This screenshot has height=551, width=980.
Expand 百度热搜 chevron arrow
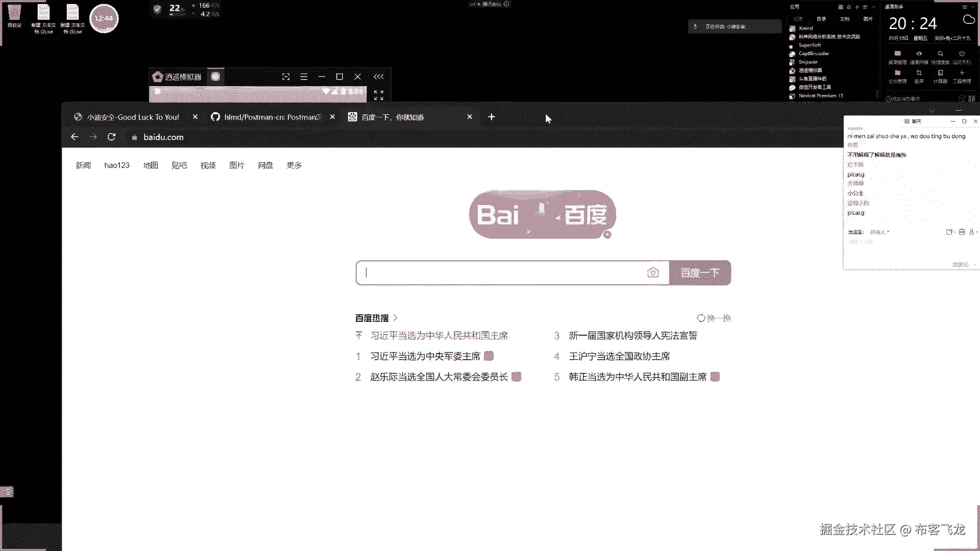(x=395, y=318)
